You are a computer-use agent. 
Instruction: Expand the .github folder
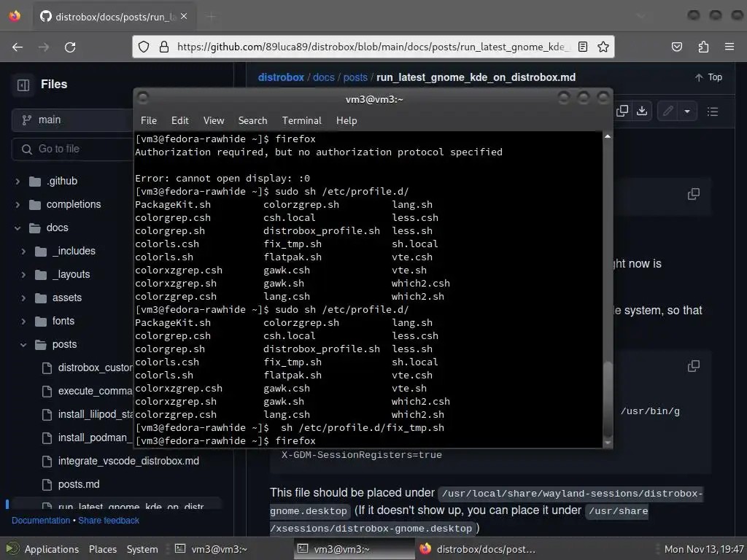(18, 181)
